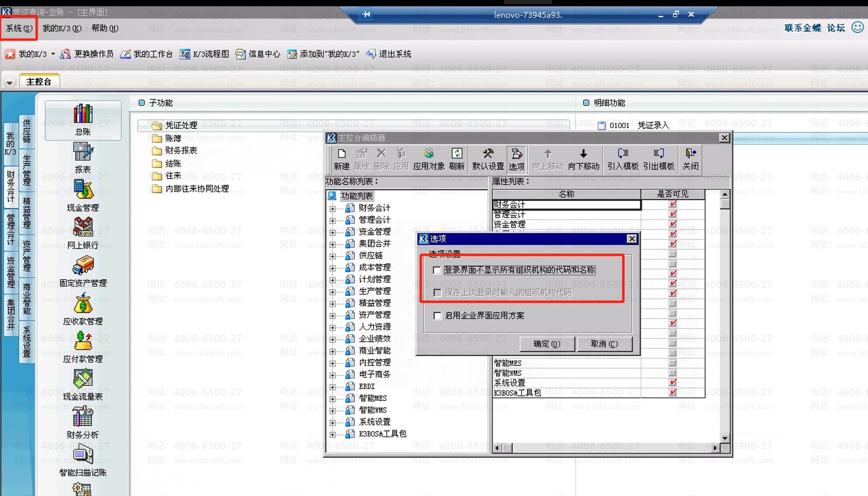
Task: Open the dropdown arrow left of 主控台 tab
Action: (9, 82)
